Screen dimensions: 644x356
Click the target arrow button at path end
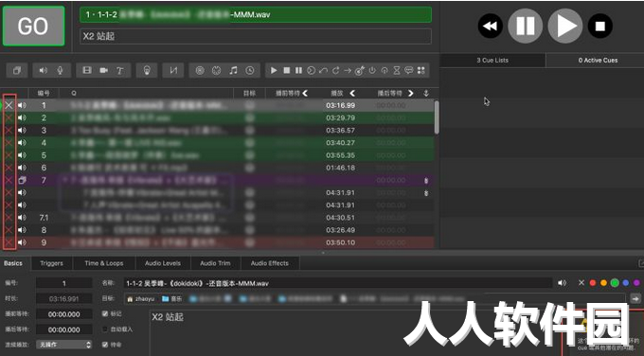(x=635, y=299)
